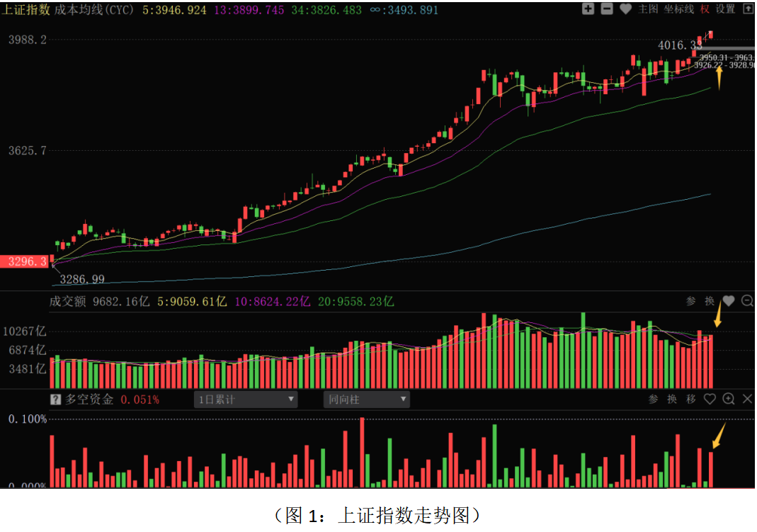The image size is (757, 532).
Task: Toggle the filled heart in 成交额 panel
Action: point(728,301)
